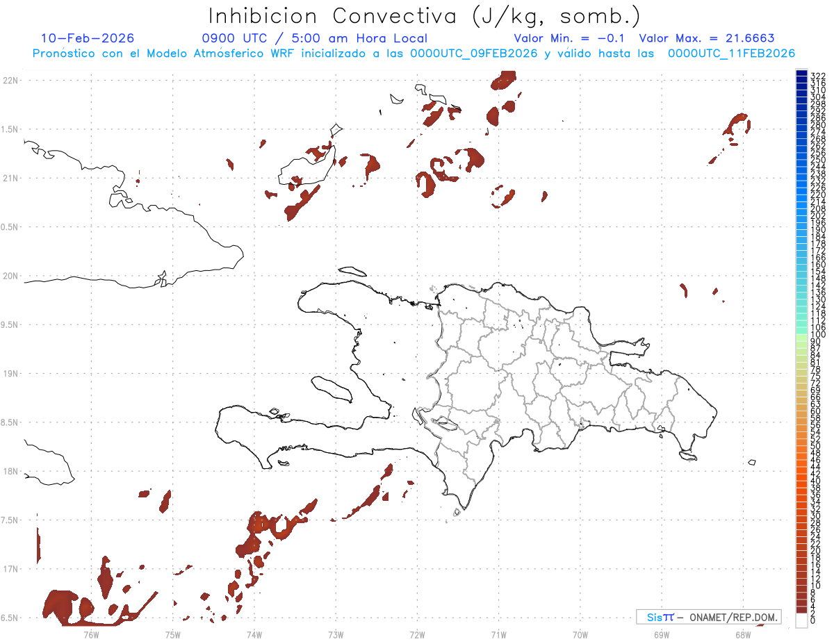The width and height of the screenshot is (834, 644).
Task: Click the "74W" longitude label
Action: pos(254,634)
